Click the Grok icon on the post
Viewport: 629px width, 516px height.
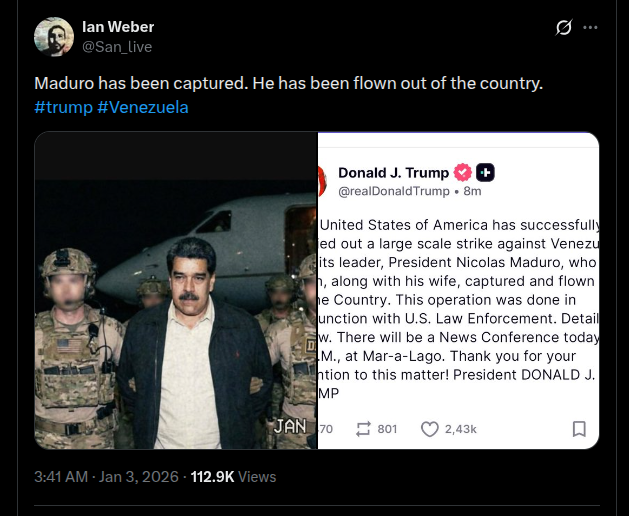click(x=564, y=27)
